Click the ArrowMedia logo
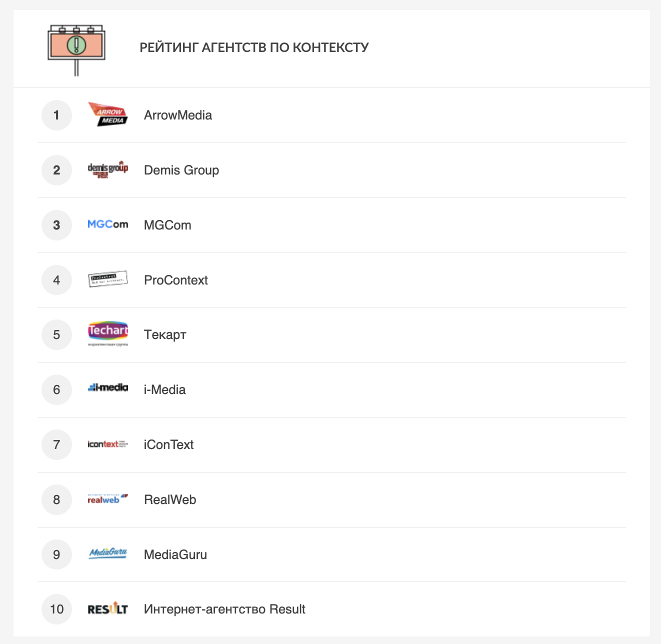Viewport: 661px width, 644px height. pyautogui.click(x=107, y=114)
